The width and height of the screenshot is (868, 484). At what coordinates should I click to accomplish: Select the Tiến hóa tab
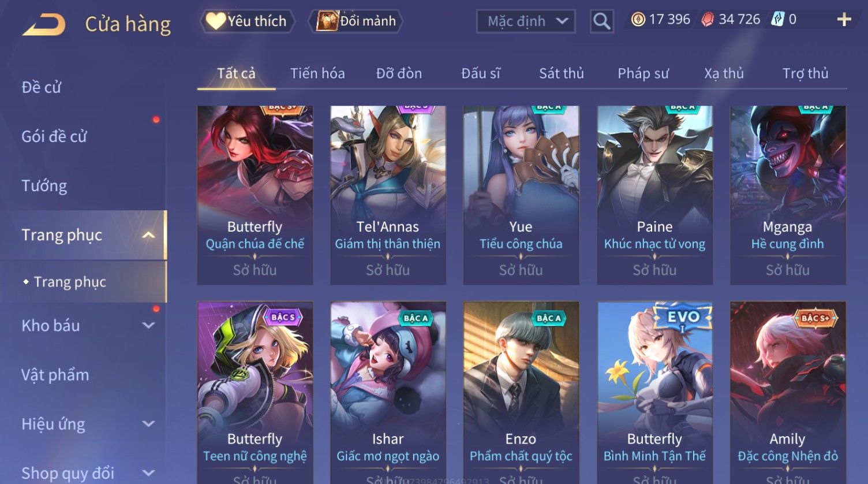317,73
